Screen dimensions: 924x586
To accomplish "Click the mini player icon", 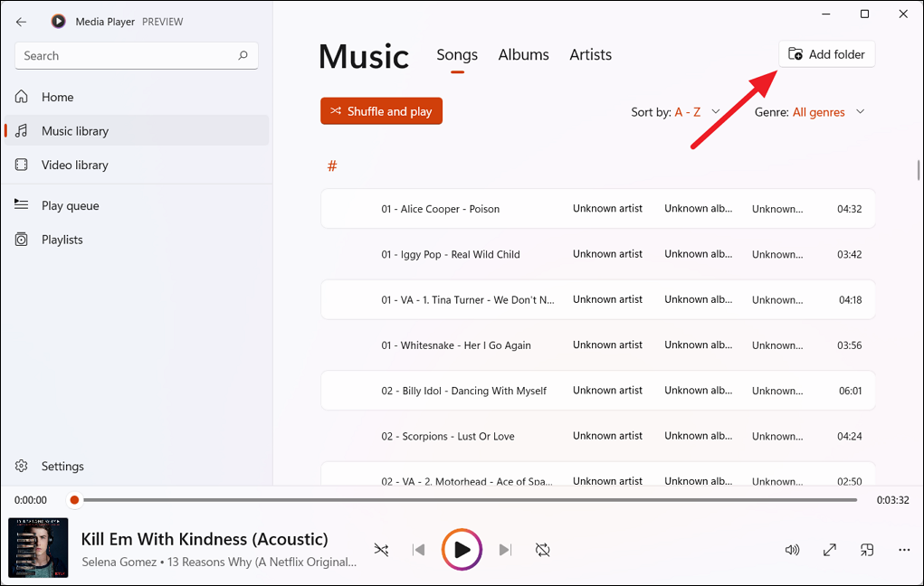I will click(x=866, y=549).
